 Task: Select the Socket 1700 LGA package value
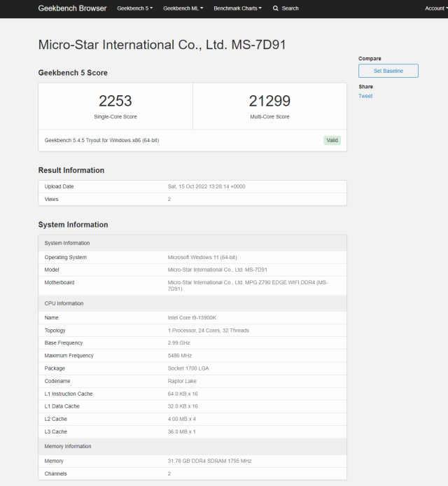click(x=188, y=368)
